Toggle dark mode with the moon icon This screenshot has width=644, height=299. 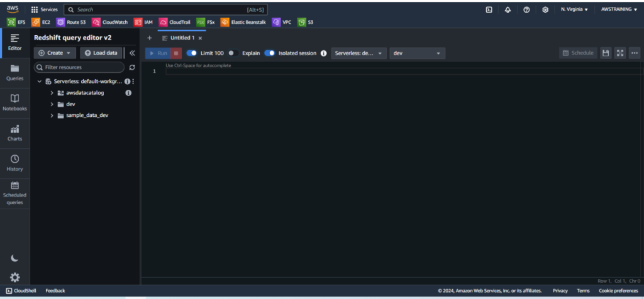click(x=15, y=258)
